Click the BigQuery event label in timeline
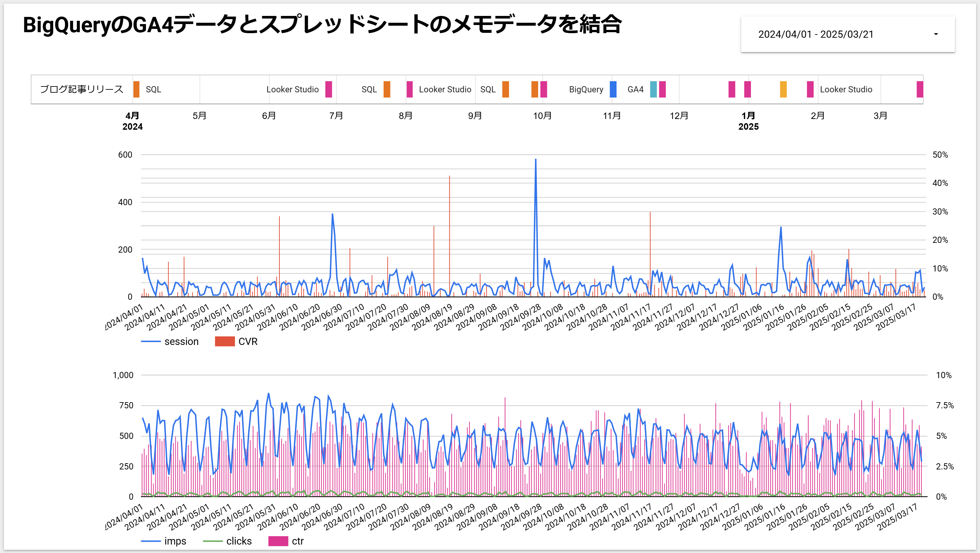980x553 pixels. pos(586,89)
